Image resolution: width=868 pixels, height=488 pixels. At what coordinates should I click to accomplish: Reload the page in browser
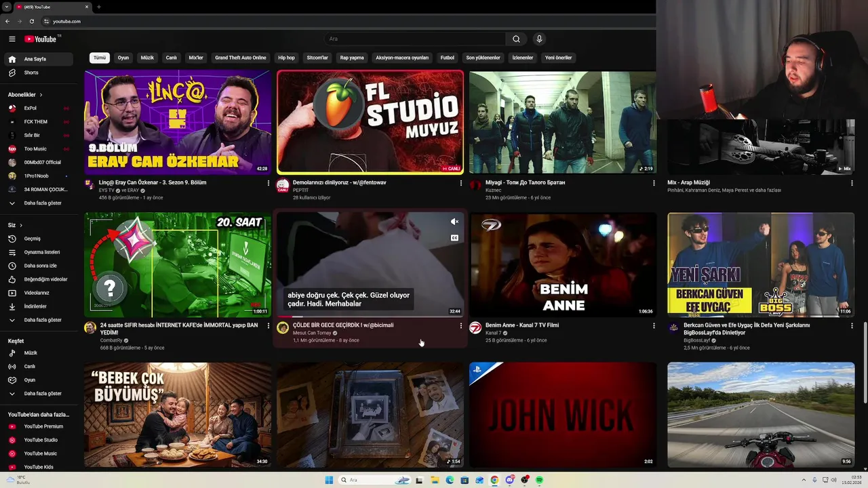tap(31, 21)
